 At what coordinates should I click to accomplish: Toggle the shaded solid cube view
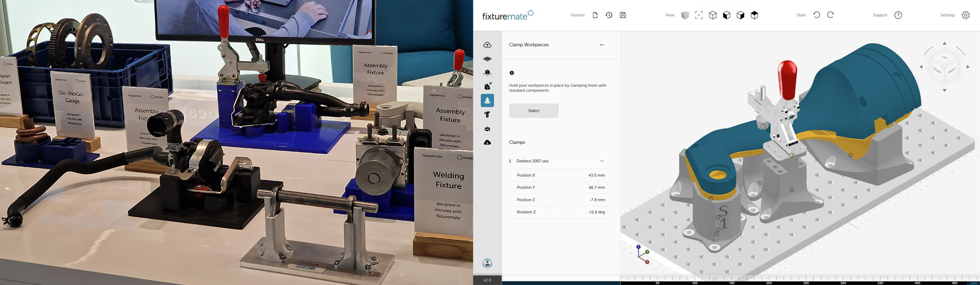pos(685,15)
